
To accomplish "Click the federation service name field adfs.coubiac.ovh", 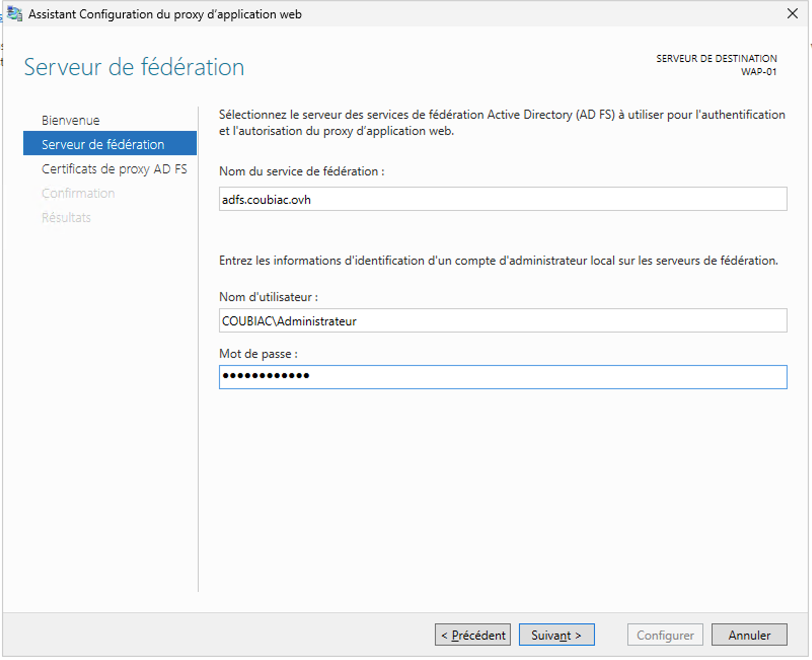I will 502,199.
